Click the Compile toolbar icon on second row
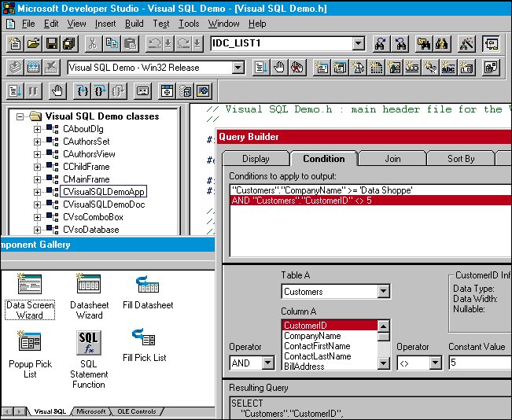 [16, 68]
